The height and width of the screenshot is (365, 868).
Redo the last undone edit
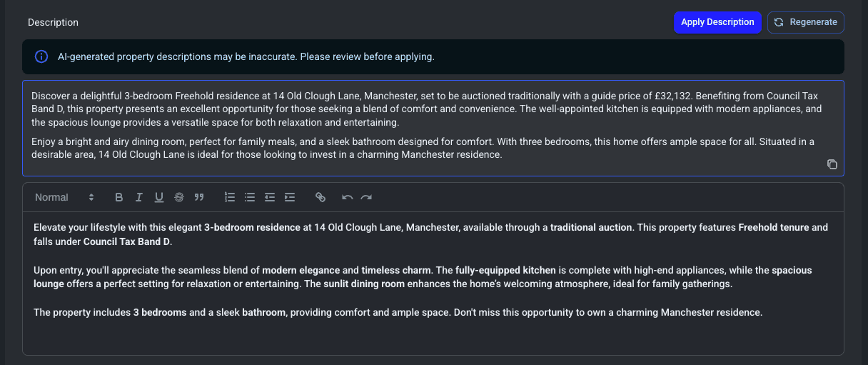tap(366, 197)
